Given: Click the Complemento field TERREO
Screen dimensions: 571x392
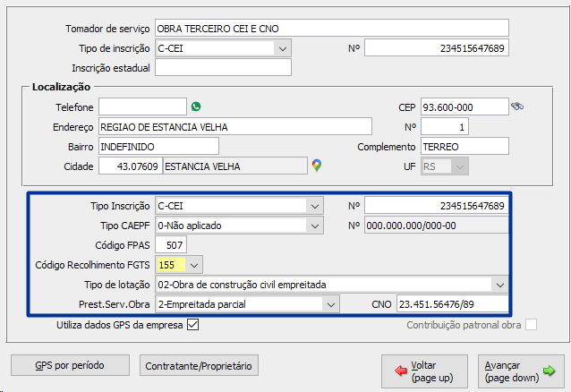Looking at the screenshot, I should coord(464,146).
